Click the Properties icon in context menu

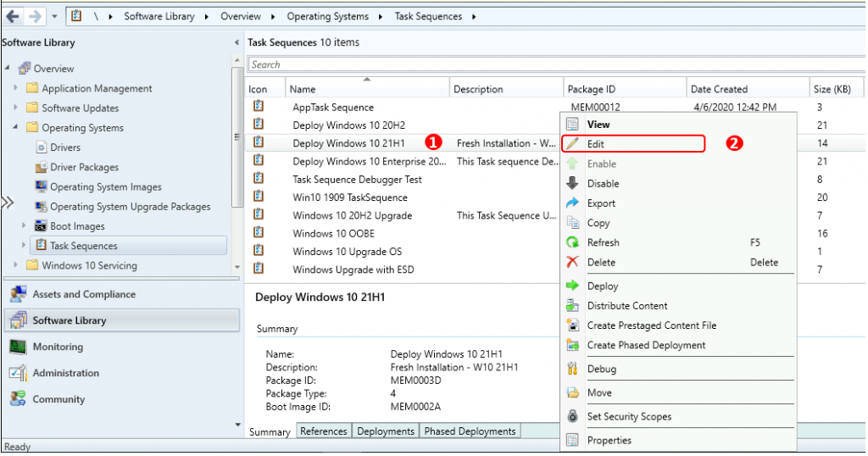(572, 441)
